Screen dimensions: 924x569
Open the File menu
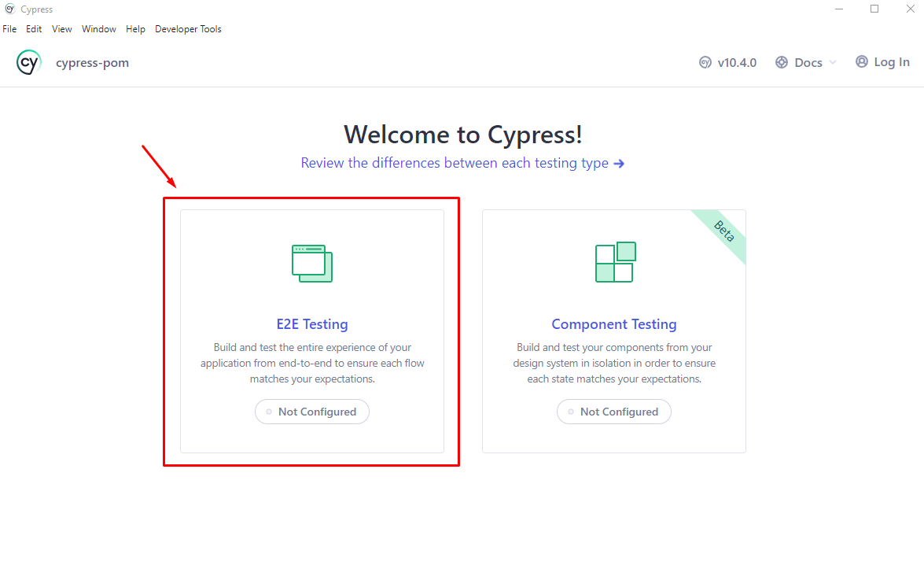[x=9, y=28]
